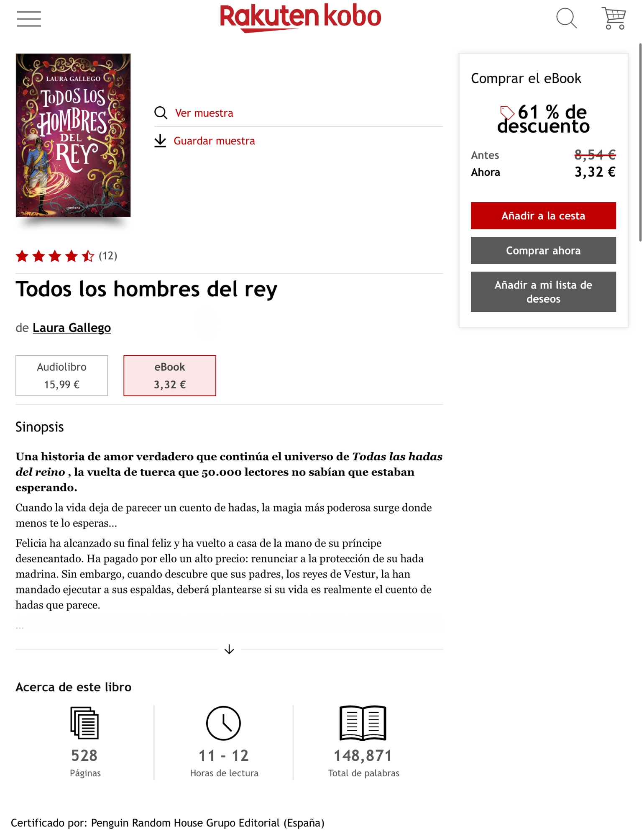
Task: Open the Ver muestra link
Action: pyautogui.click(x=204, y=113)
